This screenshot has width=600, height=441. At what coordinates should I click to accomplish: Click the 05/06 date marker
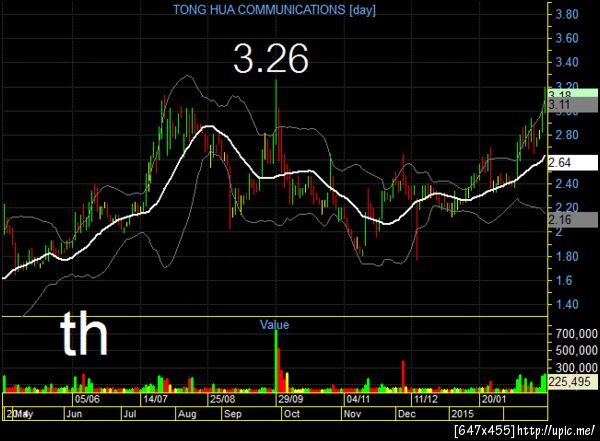(87, 399)
